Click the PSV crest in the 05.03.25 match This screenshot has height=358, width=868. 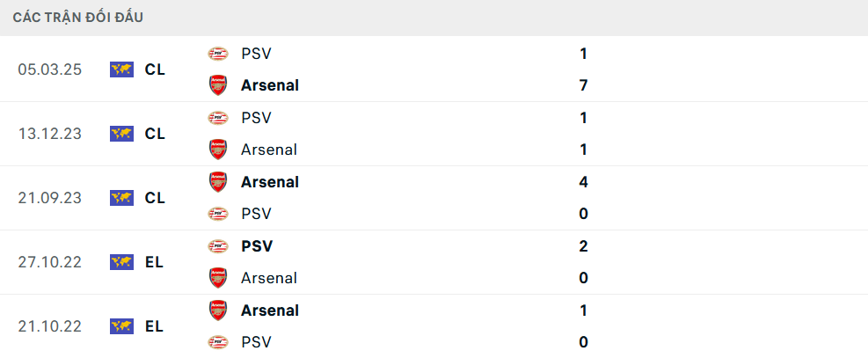pyautogui.click(x=217, y=54)
